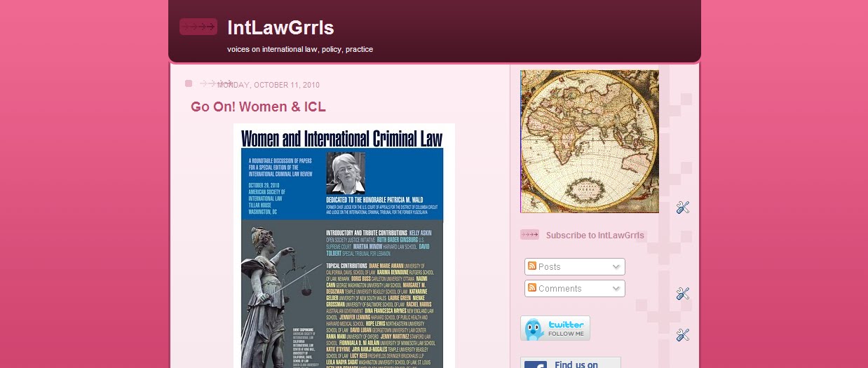Click the RSS icon next to Posts

(x=532, y=266)
